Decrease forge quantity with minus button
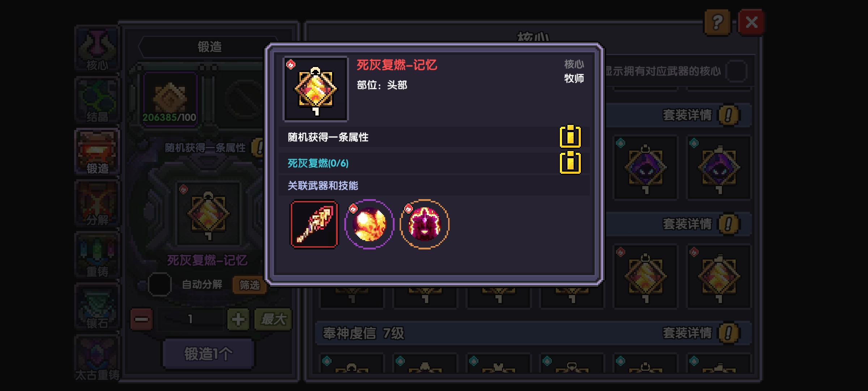 (141, 319)
